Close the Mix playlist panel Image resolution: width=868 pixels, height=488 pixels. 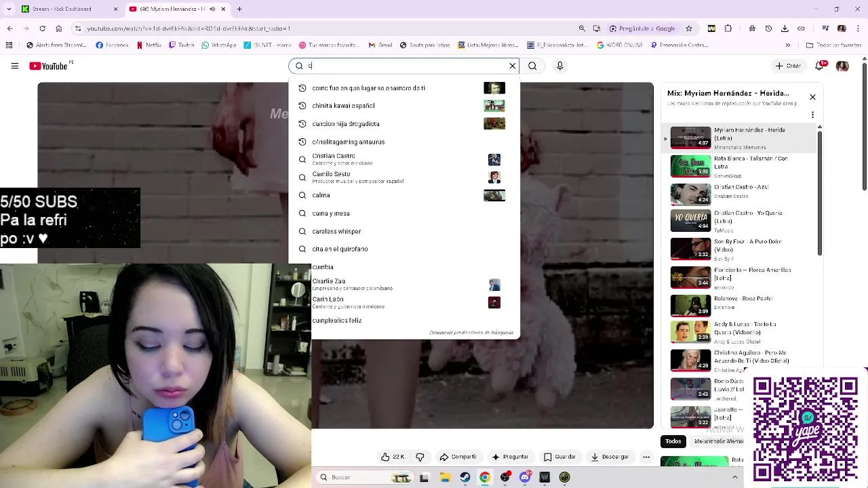[x=812, y=97]
